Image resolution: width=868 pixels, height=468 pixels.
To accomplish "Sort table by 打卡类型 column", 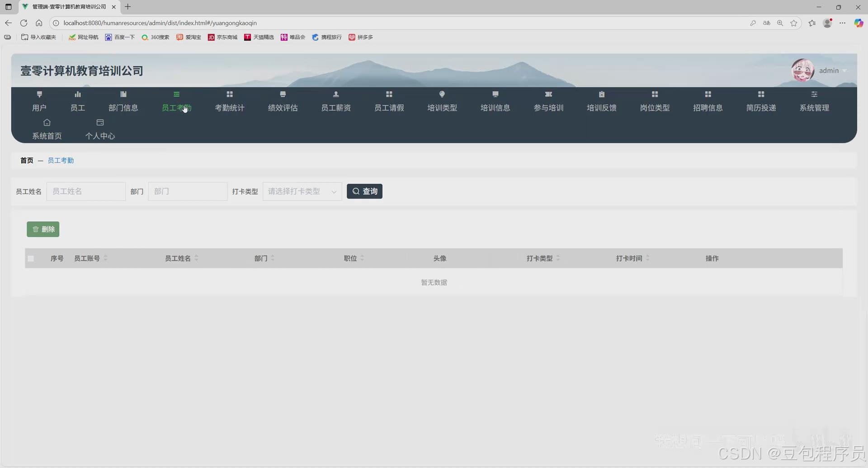I will [558, 258].
